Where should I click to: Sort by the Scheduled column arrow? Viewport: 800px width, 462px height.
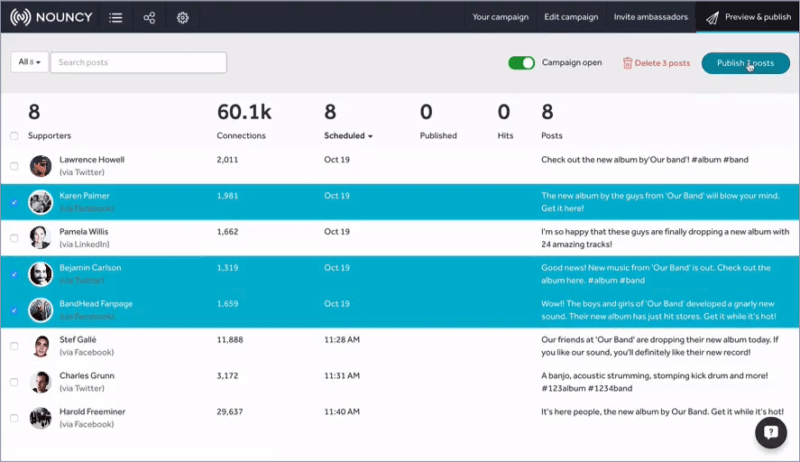pos(370,136)
